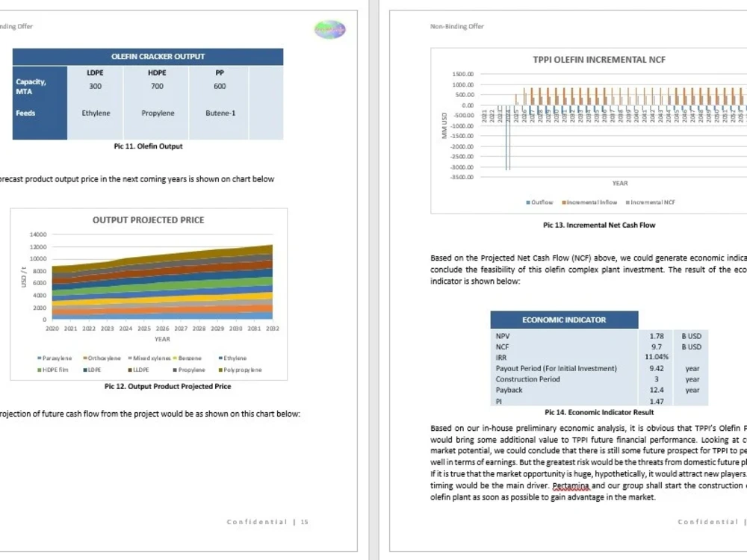Screen dimensions: 747x560
Task: Select the 'OUTPUT PROJECTED PRICE' chart title
Action: 148,220
